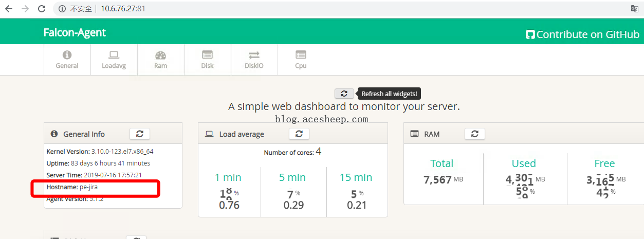Click the Hostname pe-jira entry
The width and height of the screenshot is (644, 239).
pyautogui.click(x=72, y=187)
